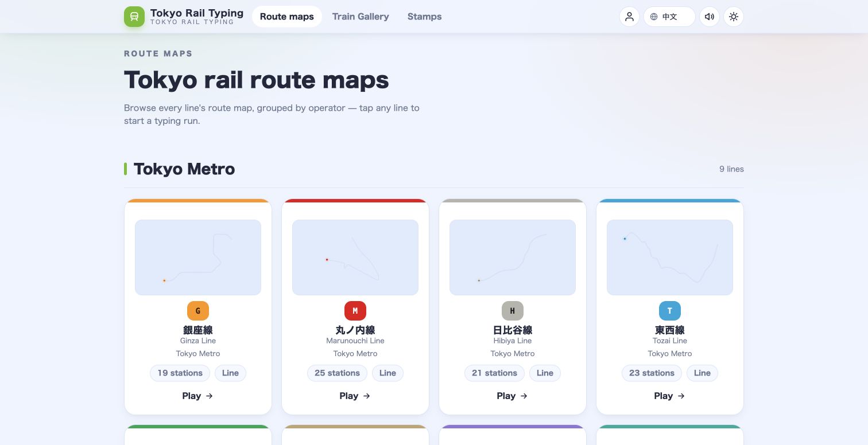The width and height of the screenshot is (868, 445).
Task: Click the Hibiya Line English name
Action: click(513, 341)
